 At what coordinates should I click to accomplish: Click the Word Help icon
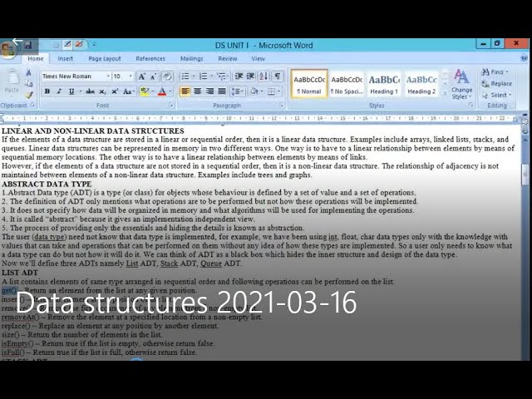(524, 58)
